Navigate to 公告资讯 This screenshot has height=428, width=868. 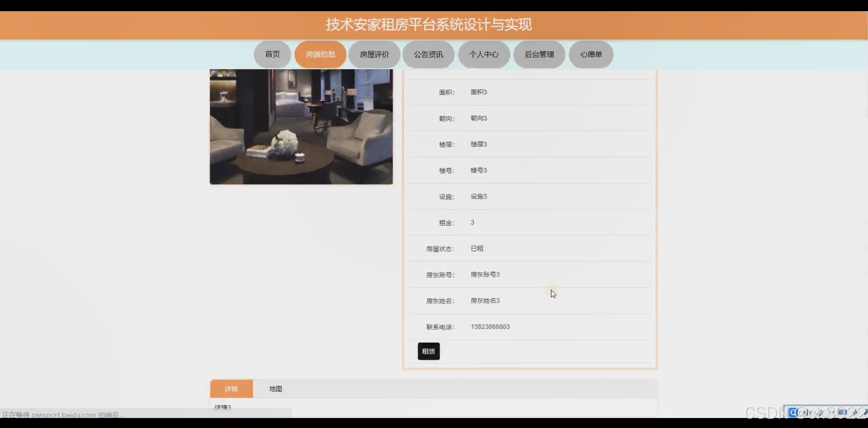tap(428, 54)
